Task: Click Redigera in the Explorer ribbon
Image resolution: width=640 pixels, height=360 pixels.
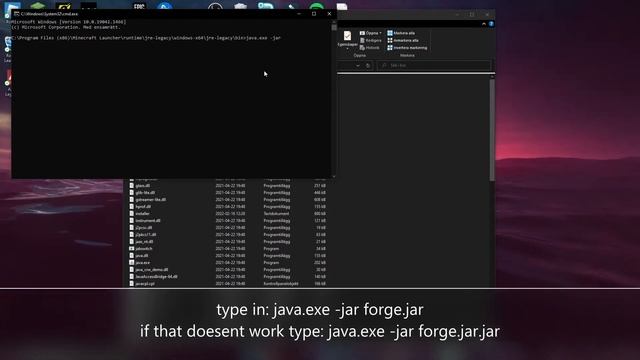Action: tap(371, 40)
